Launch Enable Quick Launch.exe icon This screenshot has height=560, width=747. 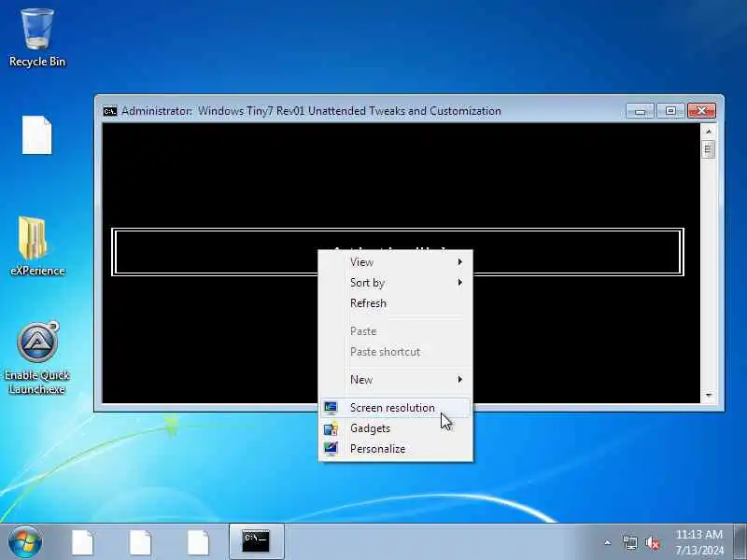pos(37,358)
